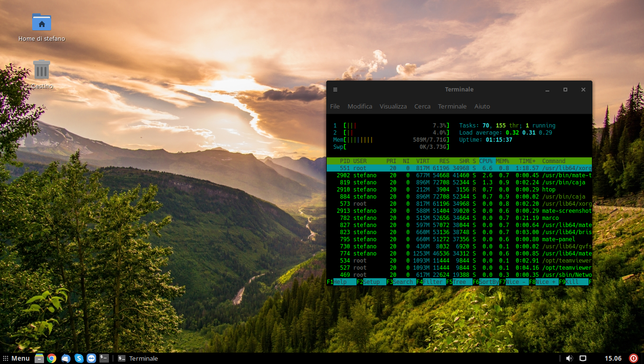Image resolution: width=644 pixels, height=364 pixels.
Task: Select the process row with PID 534
Action: click(459, 261)
